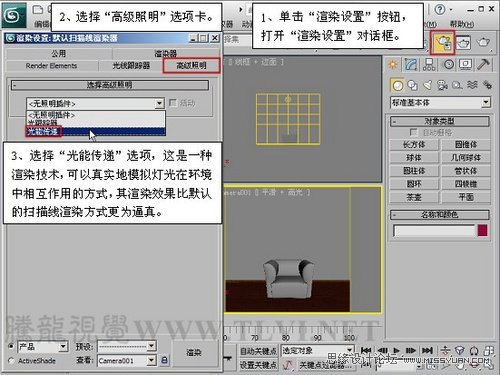Screen dimensions: 500x375
Task: Choose 光能传递 (Radiosity) in the list
Action: 96,132
